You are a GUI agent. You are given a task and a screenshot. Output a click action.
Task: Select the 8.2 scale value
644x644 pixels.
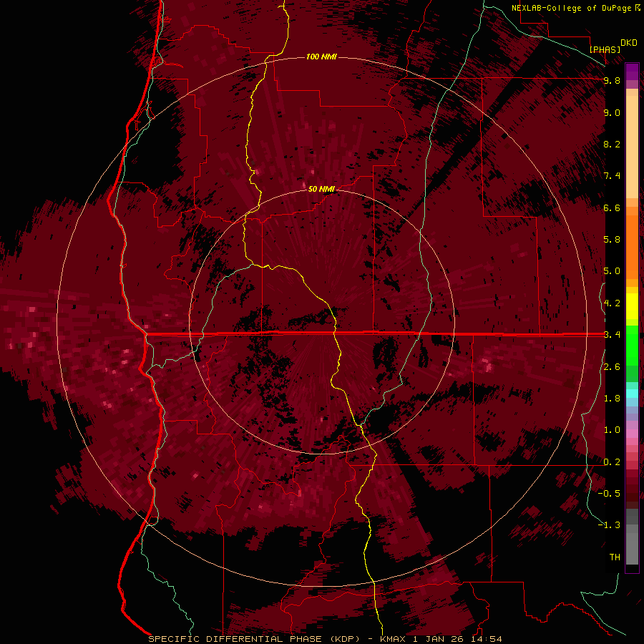click(612, 144)
